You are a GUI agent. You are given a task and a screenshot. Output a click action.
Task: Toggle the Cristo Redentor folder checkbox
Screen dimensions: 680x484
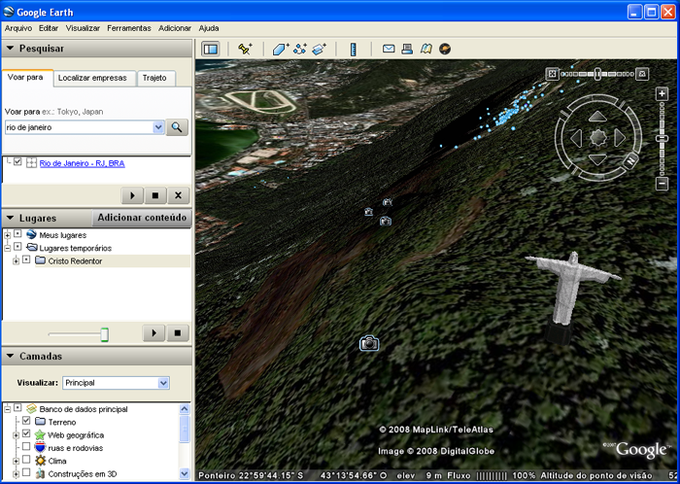pyautogui.click(x=26, y=259)
